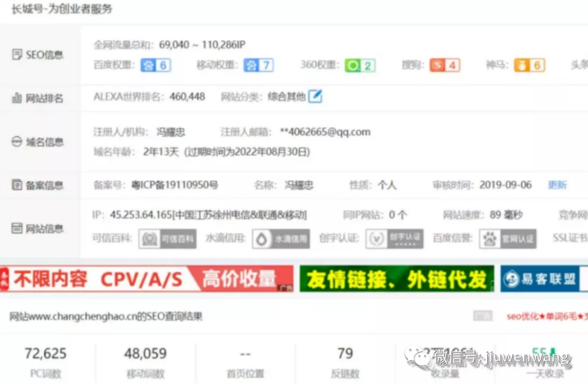Click the 水滴信用 certification badge
This screenshot has width=588, height=384.
coord(281,239)
